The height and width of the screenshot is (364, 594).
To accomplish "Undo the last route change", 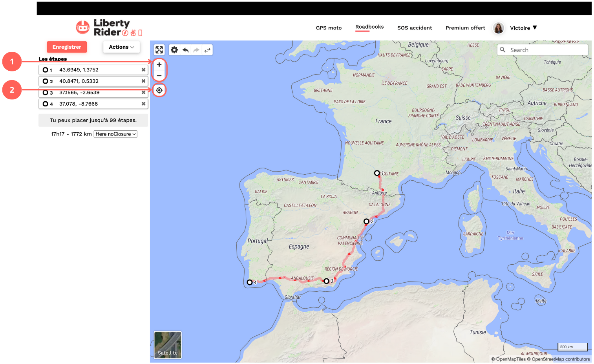I will click(185, 50).
